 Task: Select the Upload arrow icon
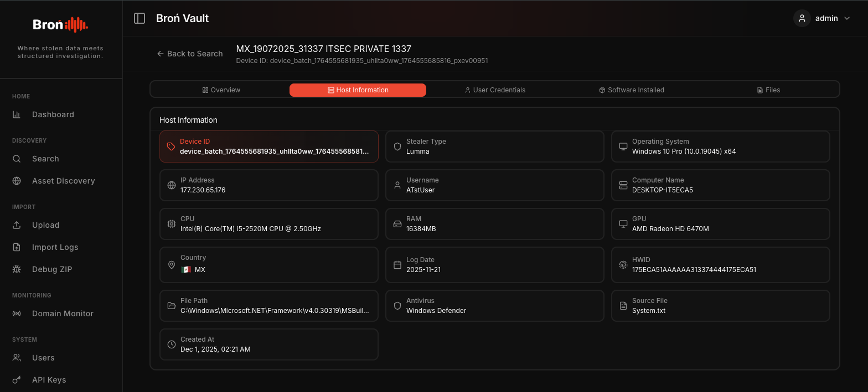[x=17, y=225]
